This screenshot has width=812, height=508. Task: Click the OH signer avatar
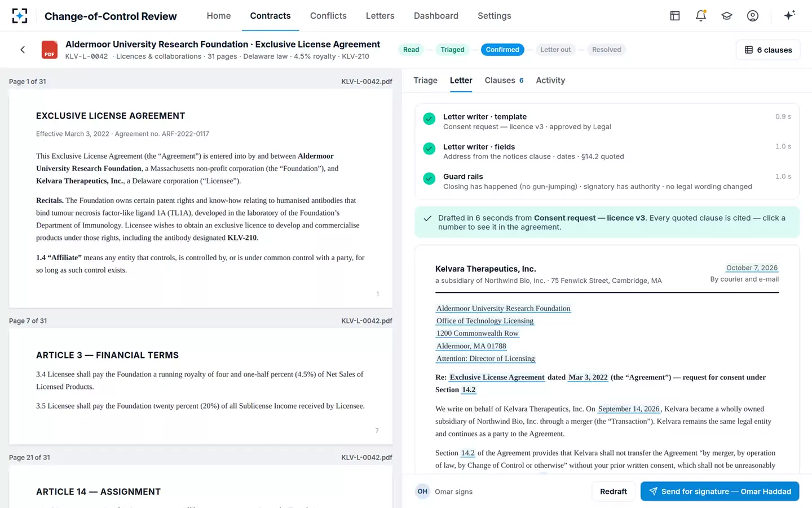click(422, 492)
